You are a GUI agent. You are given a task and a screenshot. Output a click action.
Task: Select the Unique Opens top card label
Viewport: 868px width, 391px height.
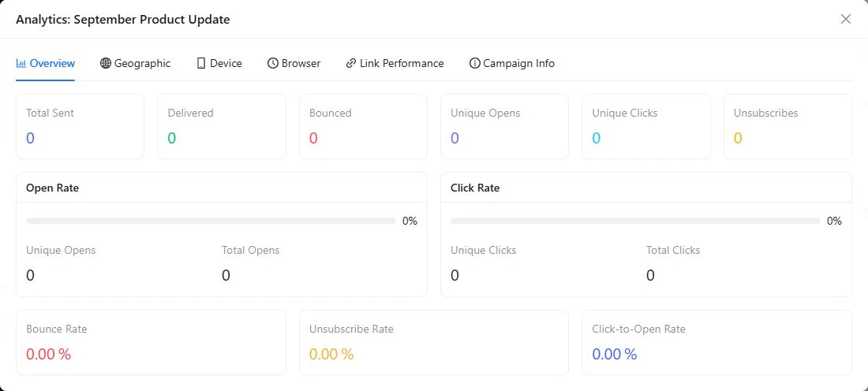coord(485,113)
